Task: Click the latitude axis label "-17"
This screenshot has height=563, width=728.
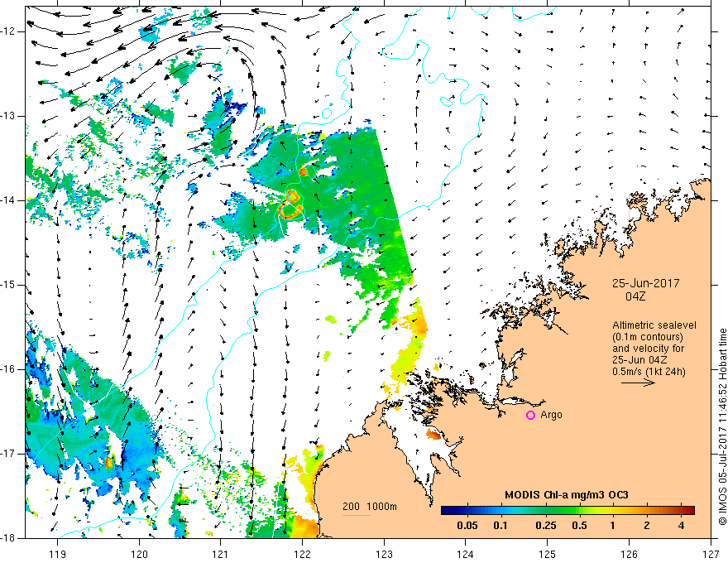Action: pos(8,454)
